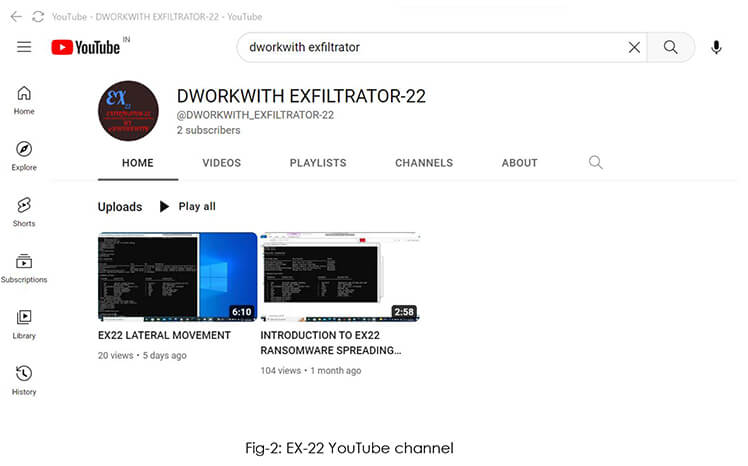Click the 6:10 duration badge
Image resolution: width=748 pixels, height=466 pixels.
(x=241, y=312)
